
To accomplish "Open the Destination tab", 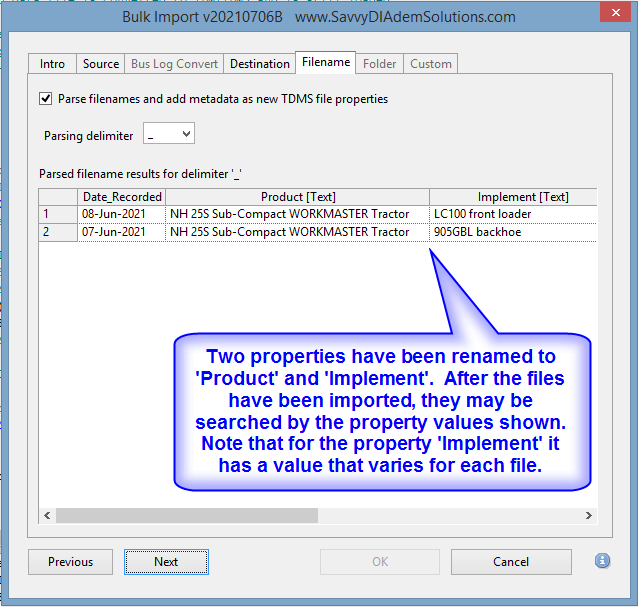I will click(259, 64).
